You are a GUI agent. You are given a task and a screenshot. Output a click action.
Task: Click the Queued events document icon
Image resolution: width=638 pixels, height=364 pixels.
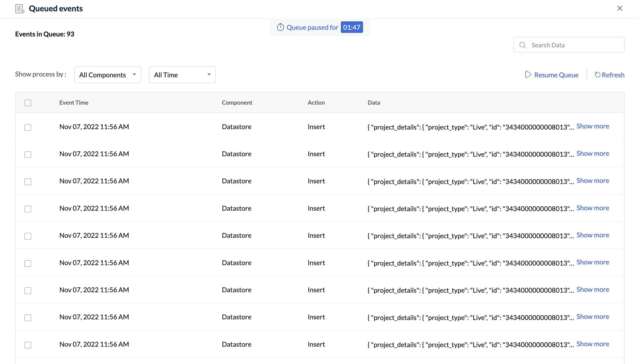(x=20, y=9)
